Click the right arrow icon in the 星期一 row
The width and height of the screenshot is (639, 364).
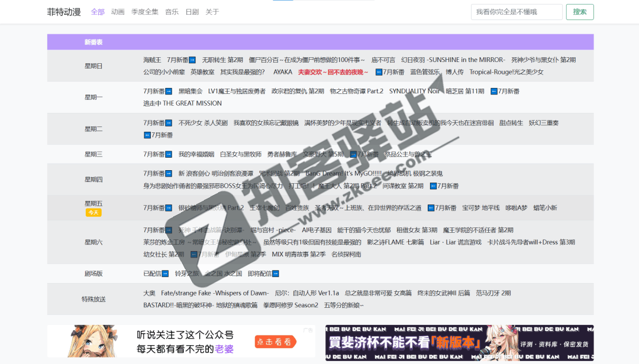click(169, 92)
